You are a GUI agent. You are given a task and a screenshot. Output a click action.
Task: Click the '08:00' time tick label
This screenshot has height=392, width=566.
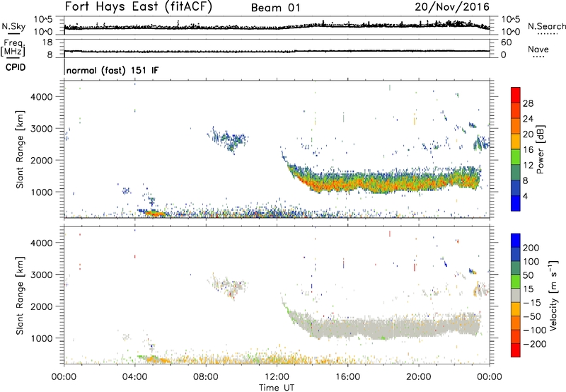click(x=206, y=377)
